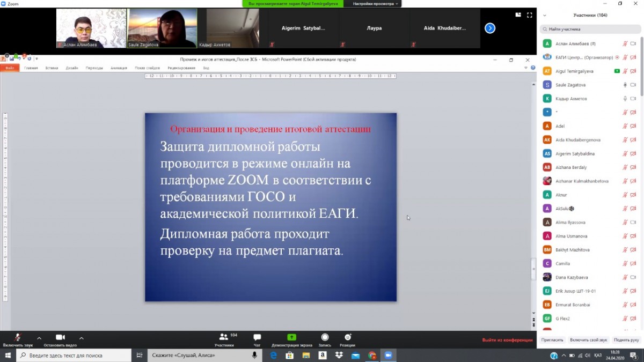
Task: Open the Настройки просмотра dropdown
Action: [375, 4]
